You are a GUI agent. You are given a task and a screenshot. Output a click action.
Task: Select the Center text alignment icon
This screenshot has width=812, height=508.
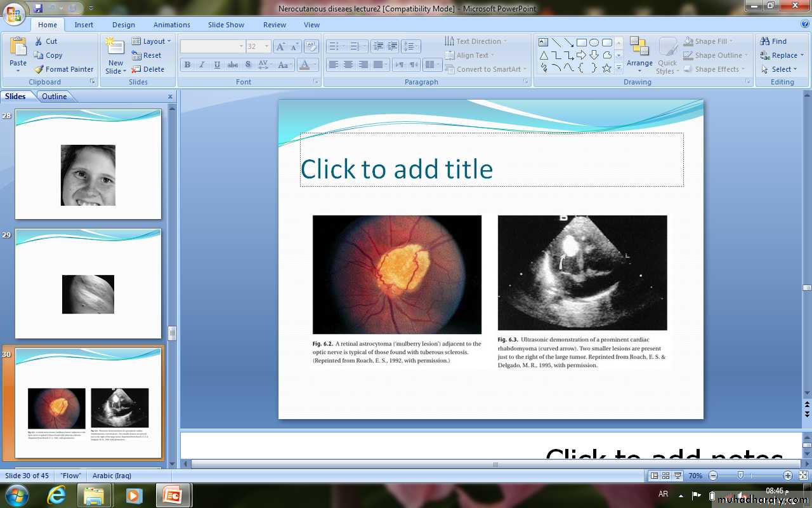(x=348, y=65)
